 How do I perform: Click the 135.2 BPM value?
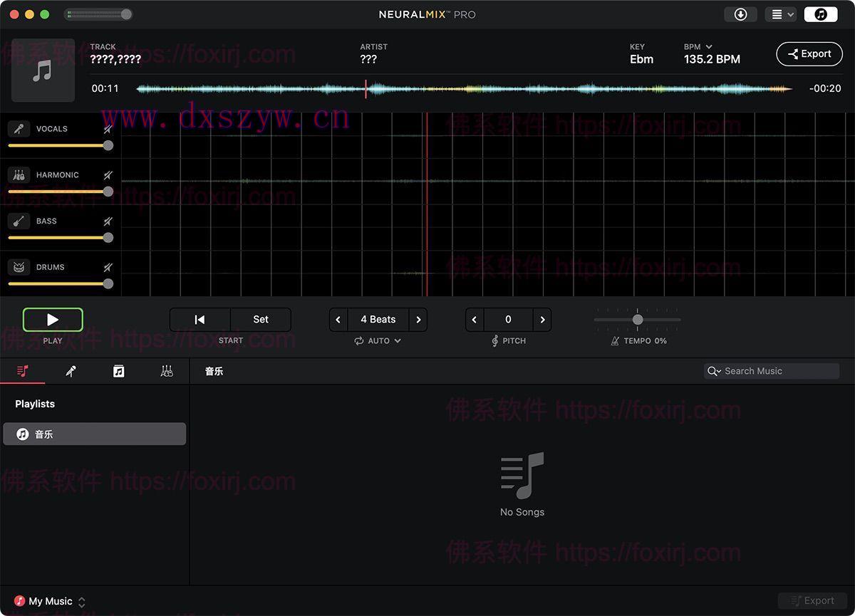point(712,60)
